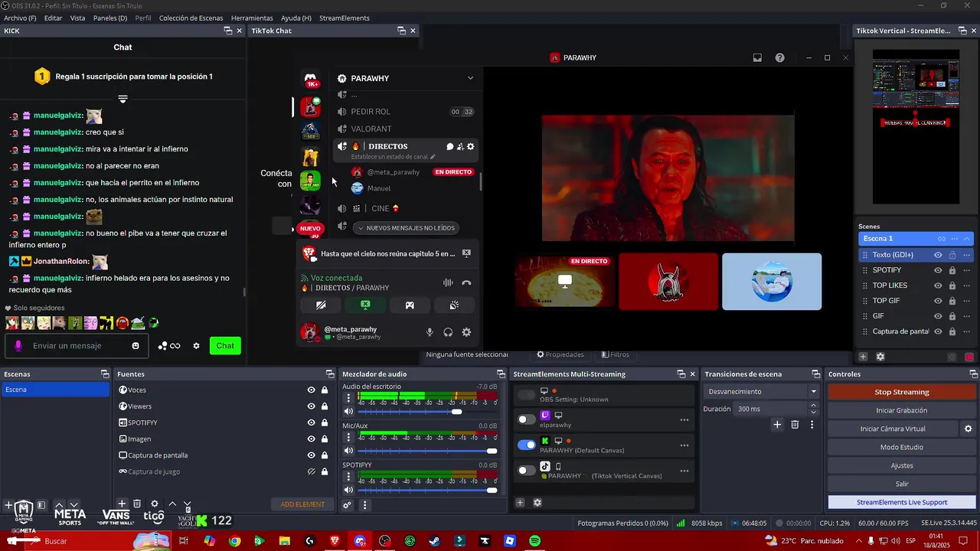
Task: Turn on camera in Discord voice panel
Action: 321,305
